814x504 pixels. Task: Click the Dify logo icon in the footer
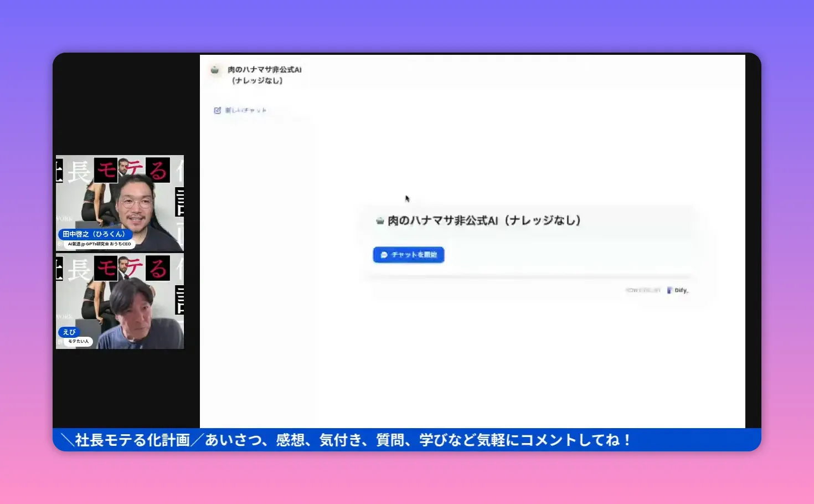click(671, 290)
